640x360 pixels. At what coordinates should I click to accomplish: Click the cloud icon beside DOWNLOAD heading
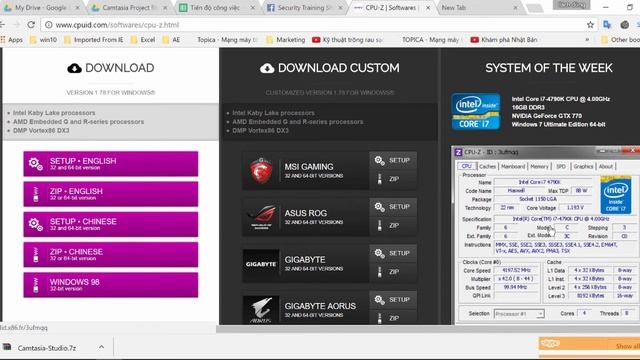point(74,68)
